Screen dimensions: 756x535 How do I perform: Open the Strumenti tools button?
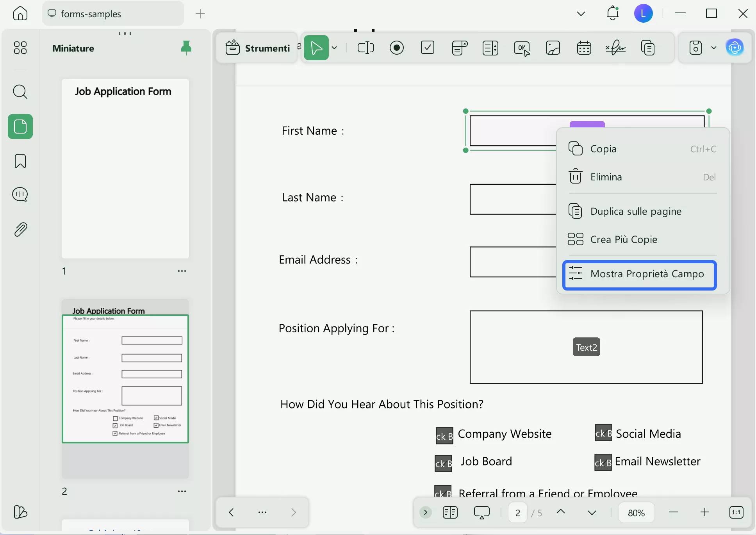pyautogui.click(x=258, y=48)
